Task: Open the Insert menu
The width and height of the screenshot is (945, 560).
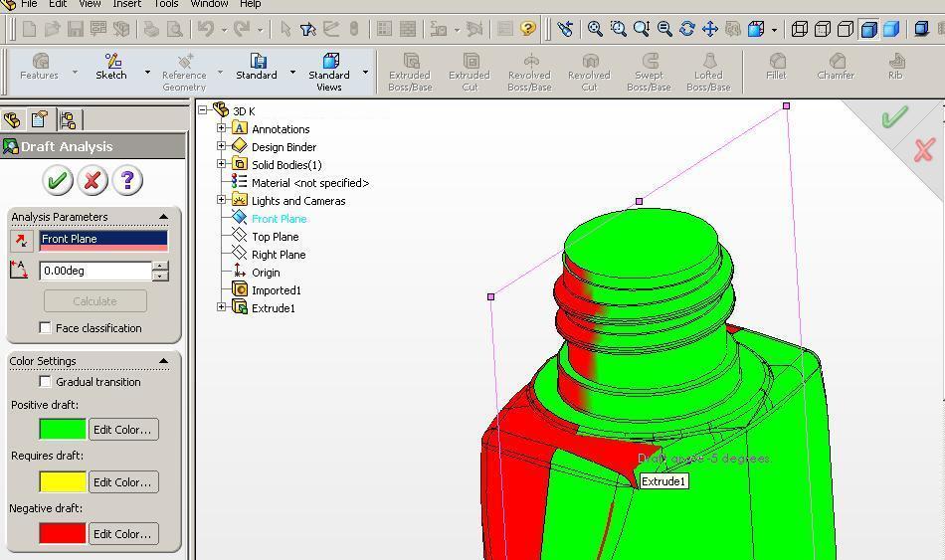Action: (x=126, y=4)
